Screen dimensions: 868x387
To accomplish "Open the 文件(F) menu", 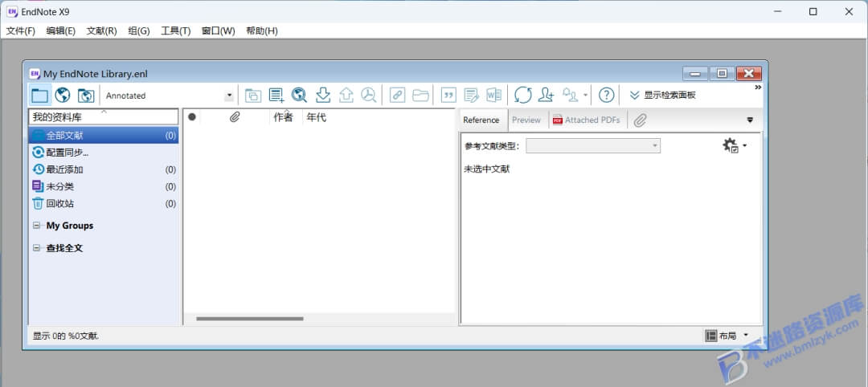I will point(20,31).
